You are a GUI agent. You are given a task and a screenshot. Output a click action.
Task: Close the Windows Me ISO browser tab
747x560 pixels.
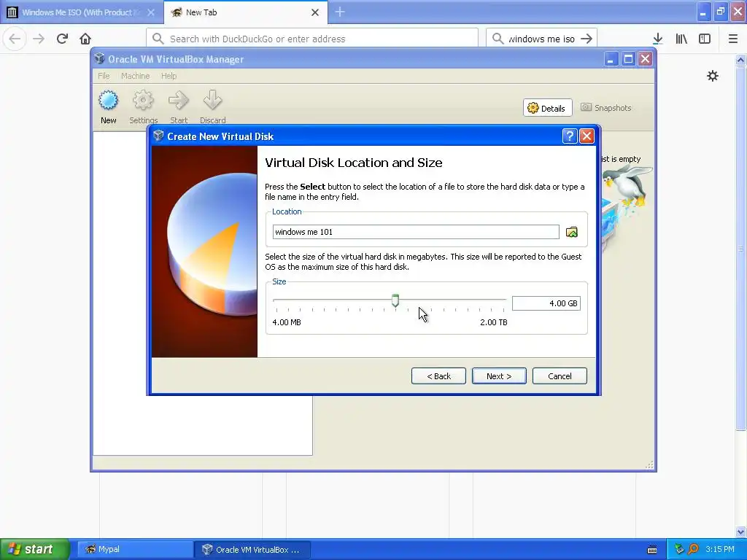(x=151, y=12)
